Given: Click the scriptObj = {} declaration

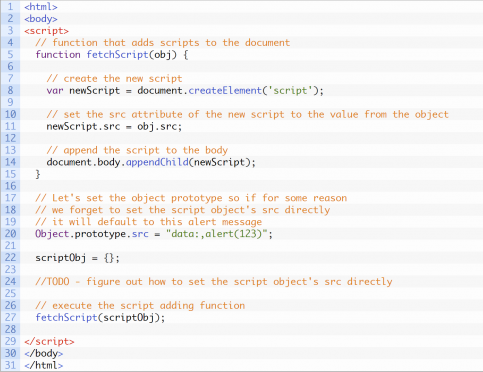Looking at the screenshot, I should tap(77, 258).
